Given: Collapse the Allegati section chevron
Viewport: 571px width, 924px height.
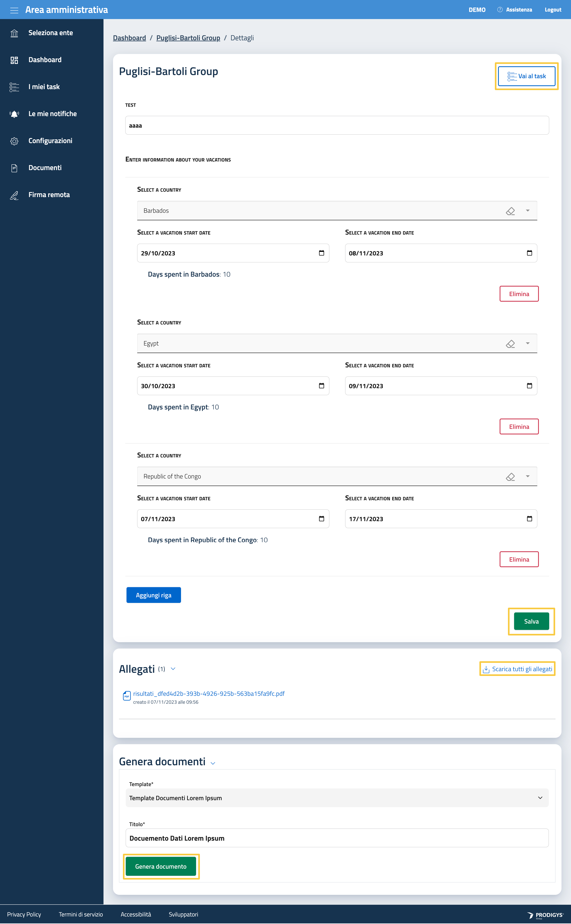Looking at the screenshot, I should [173, 669].
